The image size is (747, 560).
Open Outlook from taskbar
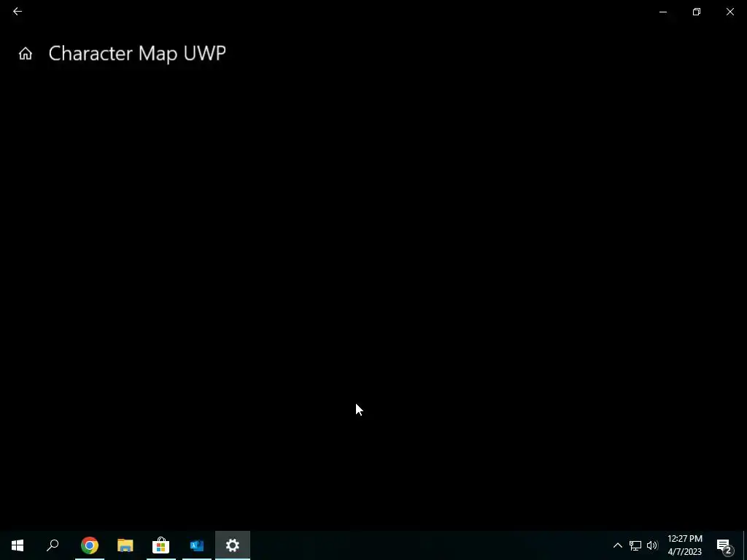coord(197,545)
